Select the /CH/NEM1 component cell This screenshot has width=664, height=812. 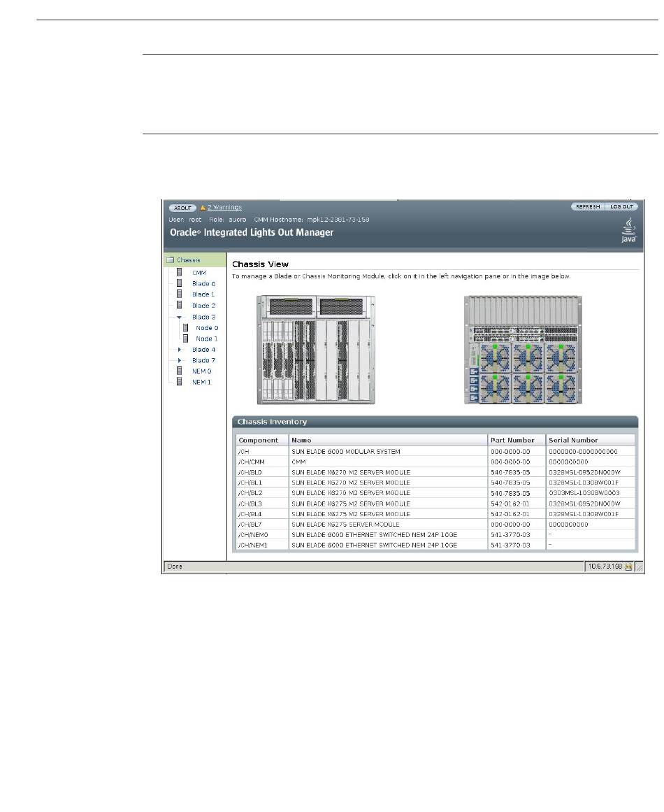coord(262,545)
